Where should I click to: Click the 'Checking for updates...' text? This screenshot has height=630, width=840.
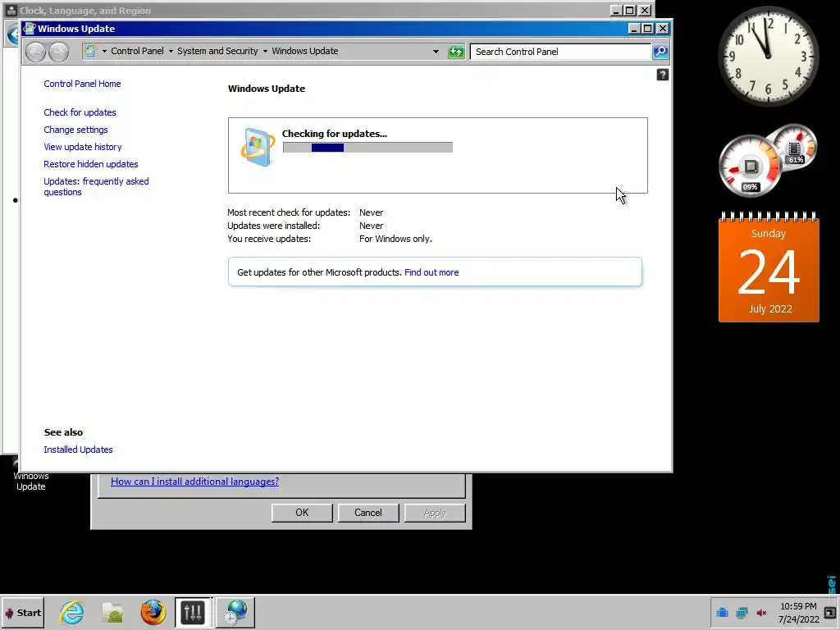click(x=335, y=134)
